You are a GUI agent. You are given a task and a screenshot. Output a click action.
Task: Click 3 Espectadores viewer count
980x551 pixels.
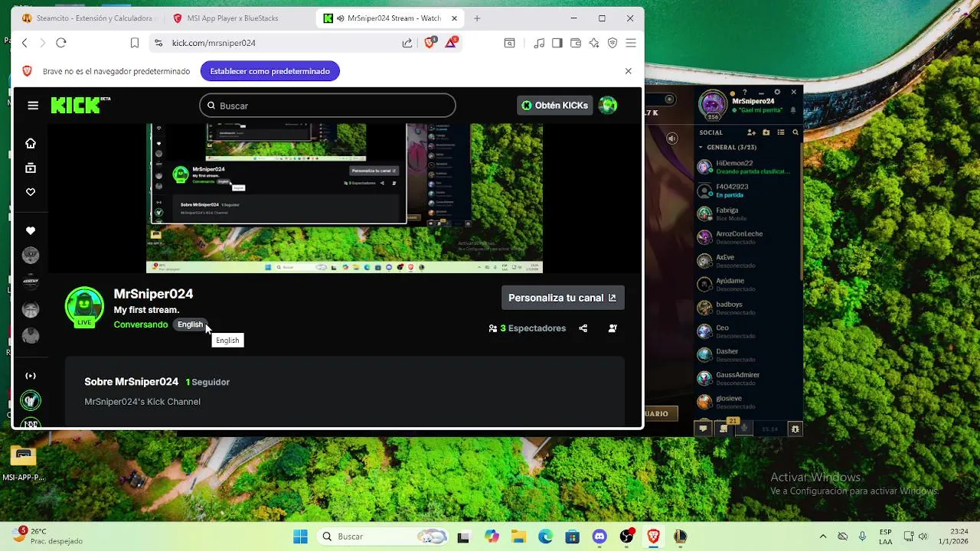click(527, 328)
